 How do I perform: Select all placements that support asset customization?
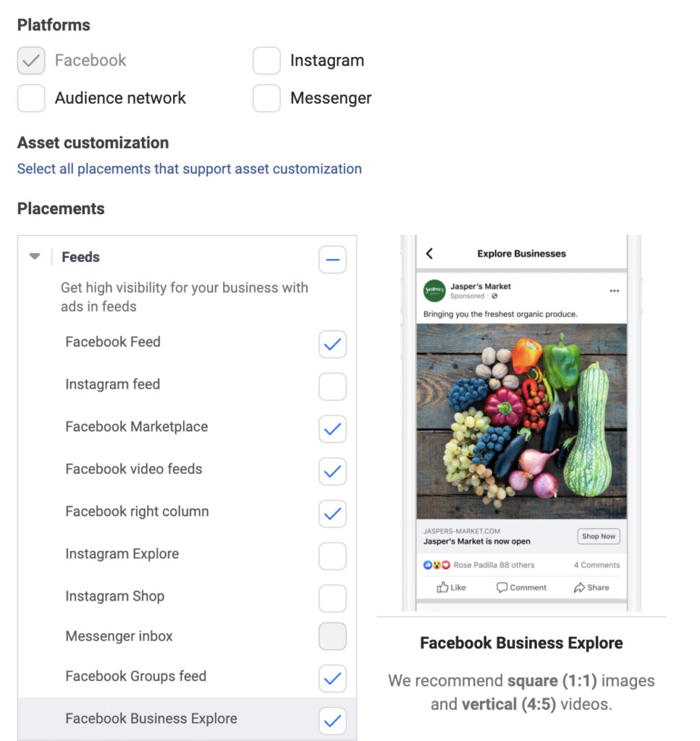click(189, 169)
